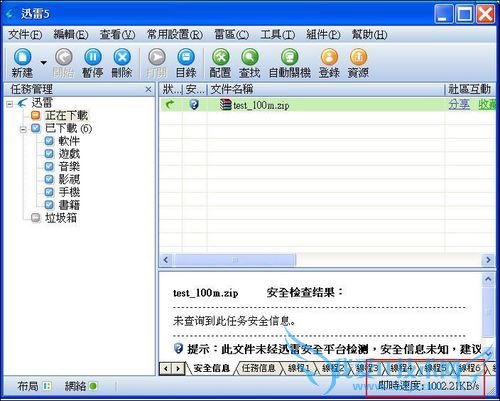Click the horizontal scrollbar left arrow

pos(166,260)
